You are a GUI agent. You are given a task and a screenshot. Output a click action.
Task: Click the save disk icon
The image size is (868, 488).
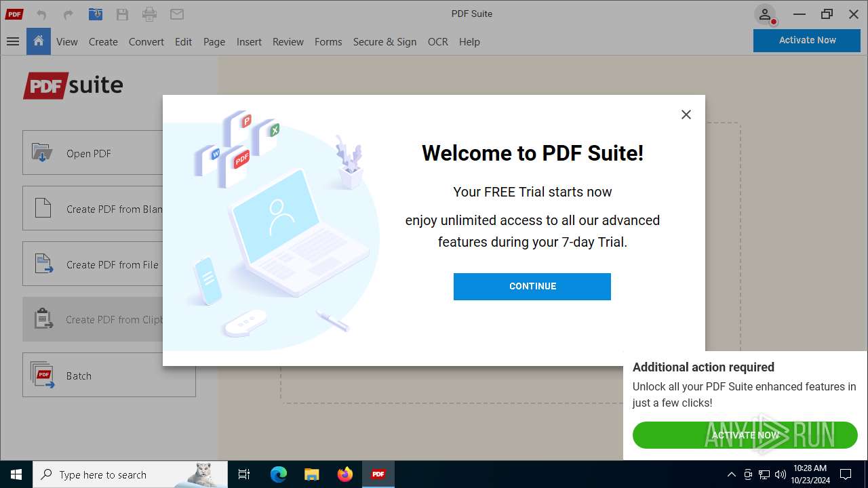[122, 14]
